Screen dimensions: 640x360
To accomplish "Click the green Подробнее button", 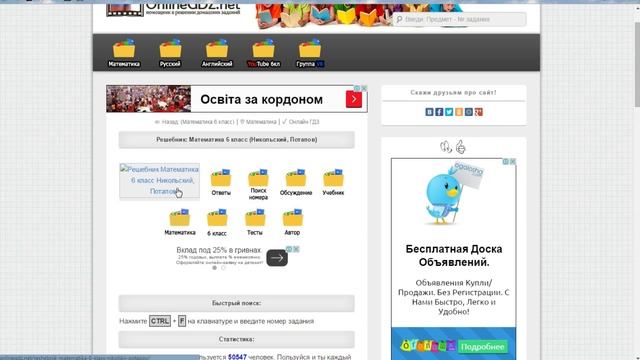I will [x=482, y=347].
